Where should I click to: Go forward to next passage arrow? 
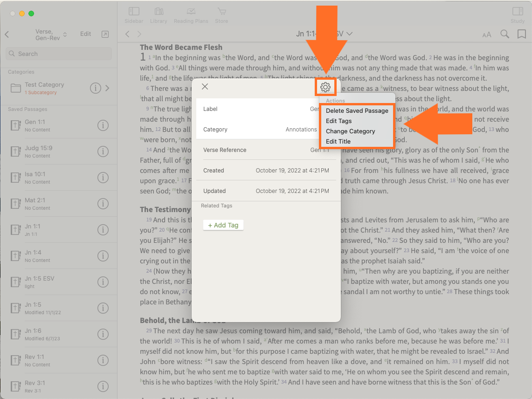(139, 34)
